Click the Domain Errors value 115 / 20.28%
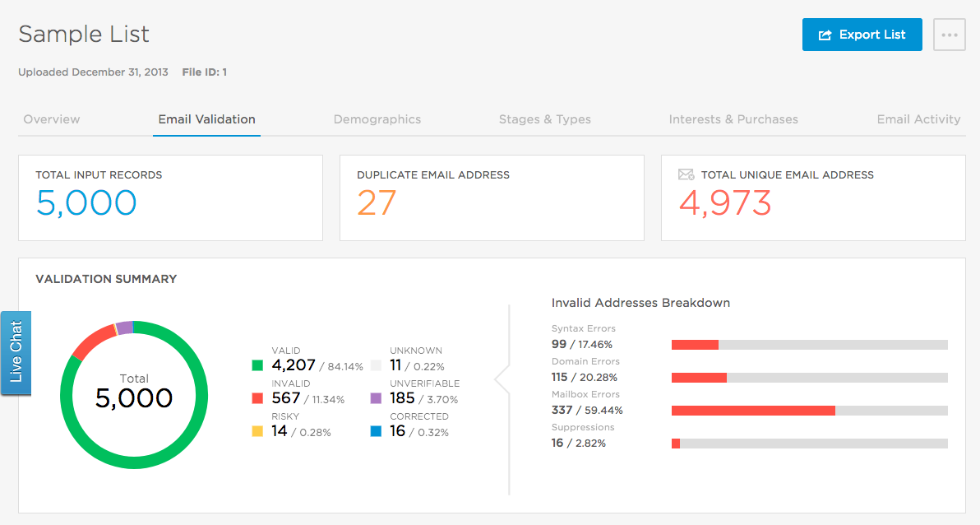Viewport: 980px width, 525px height. coord(585,378)
